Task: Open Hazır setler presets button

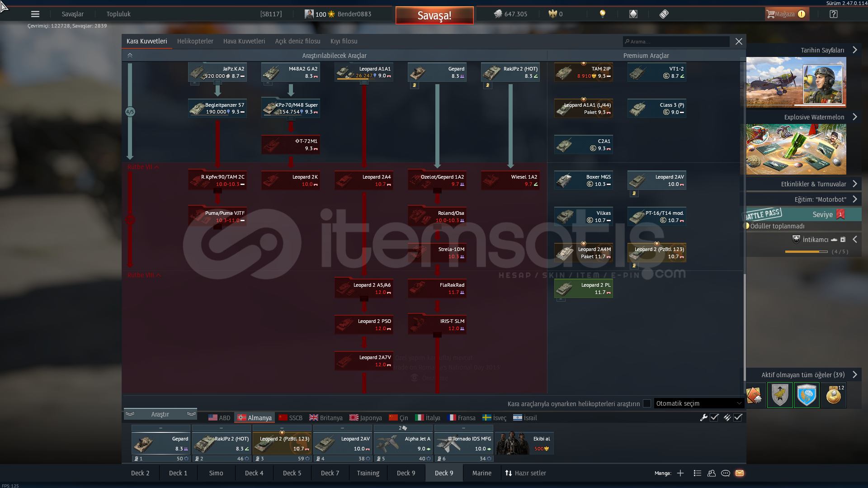Action: 525,473
